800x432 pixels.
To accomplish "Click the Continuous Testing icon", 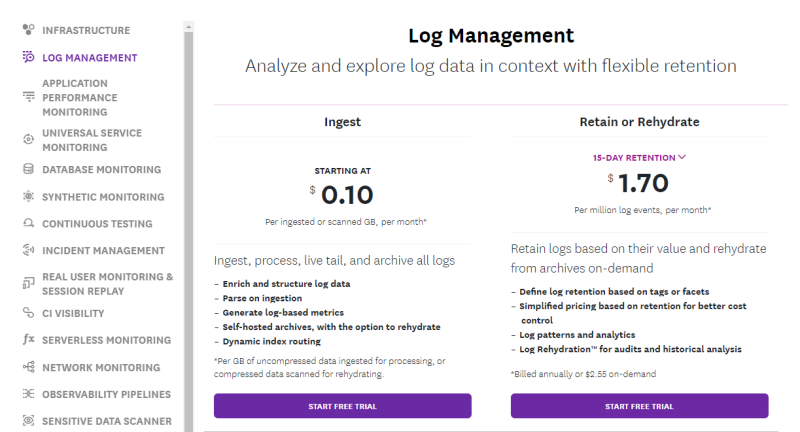I will point(29,224).
